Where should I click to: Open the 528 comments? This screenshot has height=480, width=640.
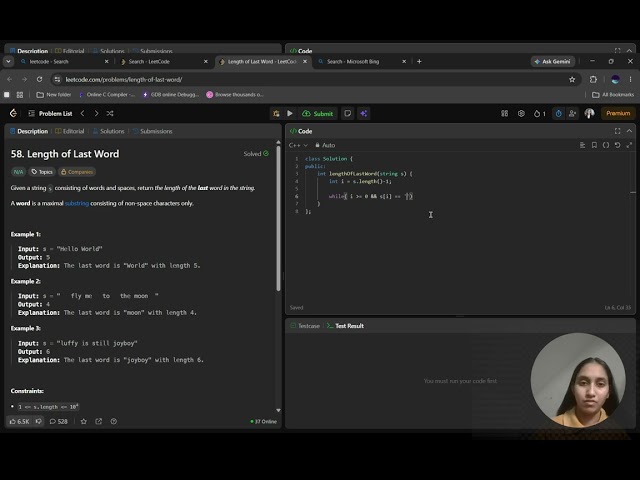point(58,421)
